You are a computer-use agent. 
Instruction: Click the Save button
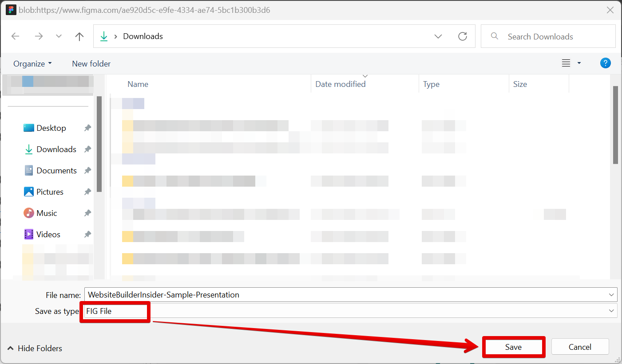[513, 347]
